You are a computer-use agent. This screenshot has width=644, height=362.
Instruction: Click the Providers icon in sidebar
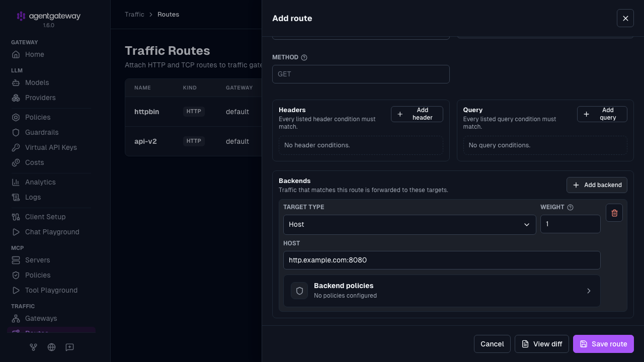tap(16, 98)
